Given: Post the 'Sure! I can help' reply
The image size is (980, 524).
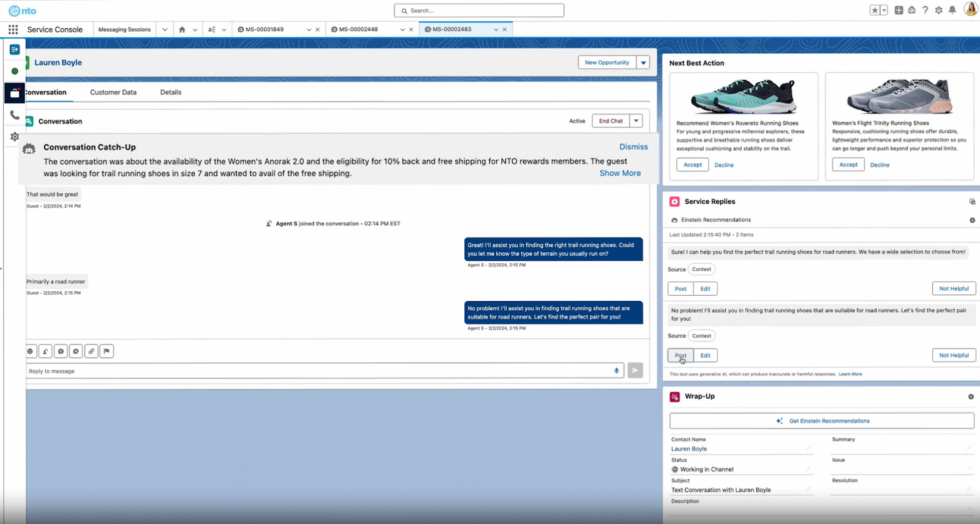Looking at the screenshot, I should pyautogui.click(x=680, y=288).
